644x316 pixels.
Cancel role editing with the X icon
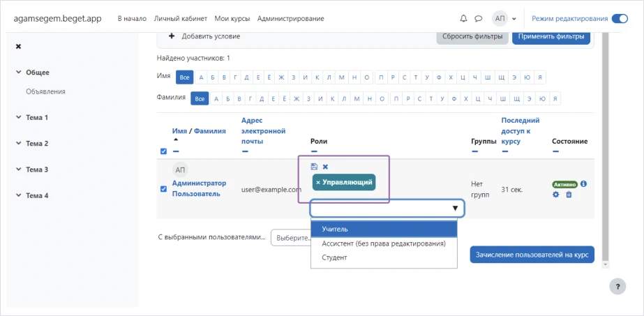pyautogui.click(x=325, y=167)
